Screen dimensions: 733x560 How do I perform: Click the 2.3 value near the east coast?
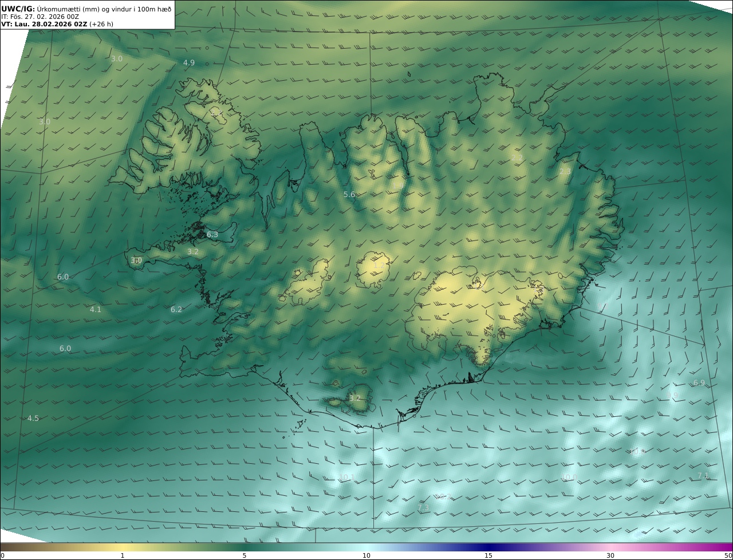565,172
